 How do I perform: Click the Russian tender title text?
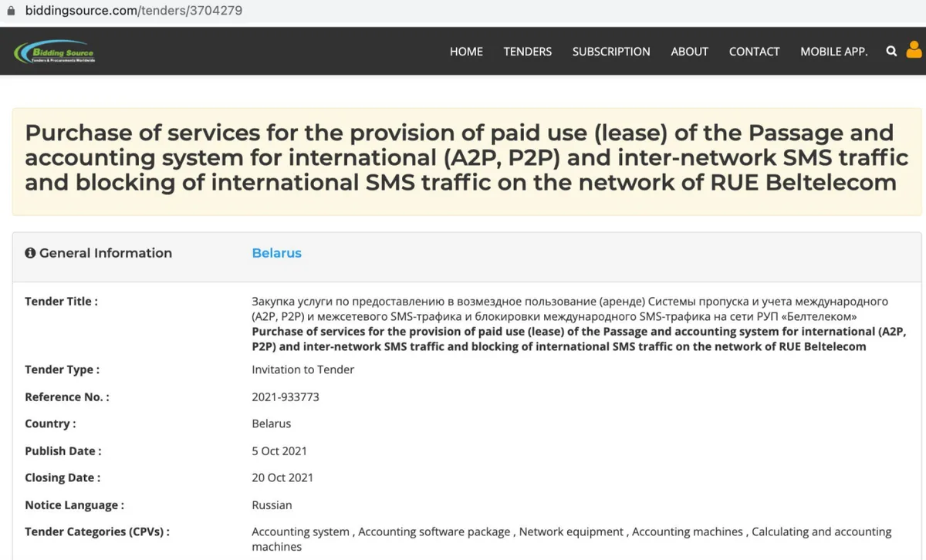click(570, 309)
